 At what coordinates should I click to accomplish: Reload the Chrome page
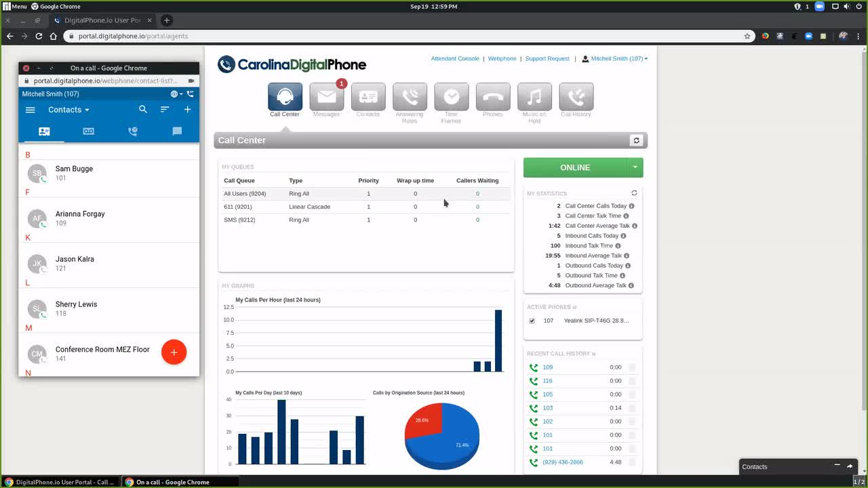[39, 36]
